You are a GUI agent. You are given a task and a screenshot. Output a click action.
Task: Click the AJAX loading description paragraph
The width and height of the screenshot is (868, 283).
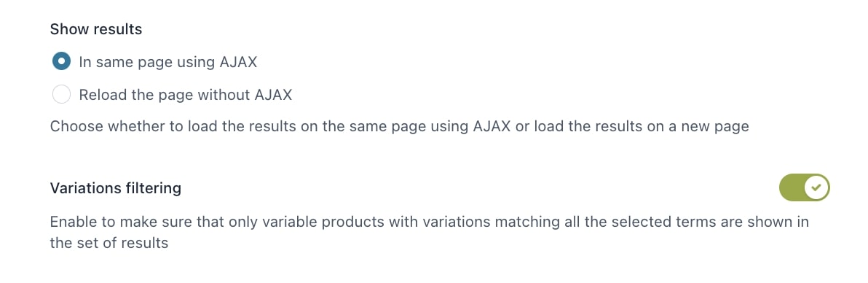click(x=399, y=126)
